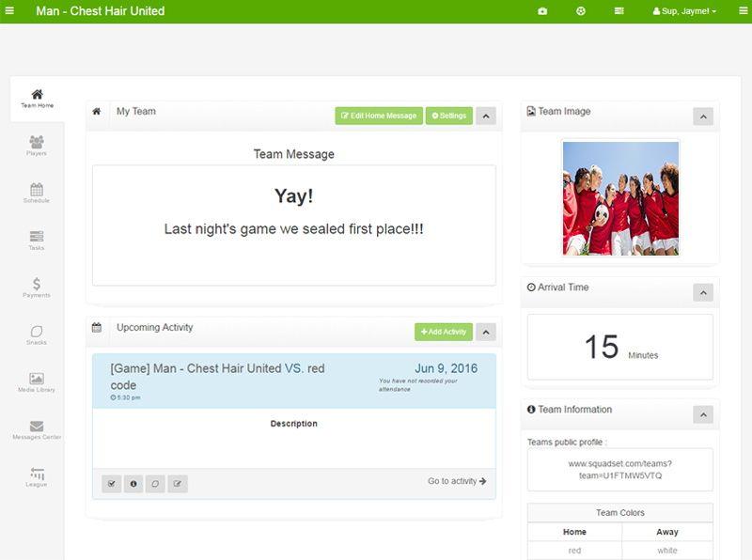
Task: Click the edit activity pencil icon
Action: click(x=178, y=484)
